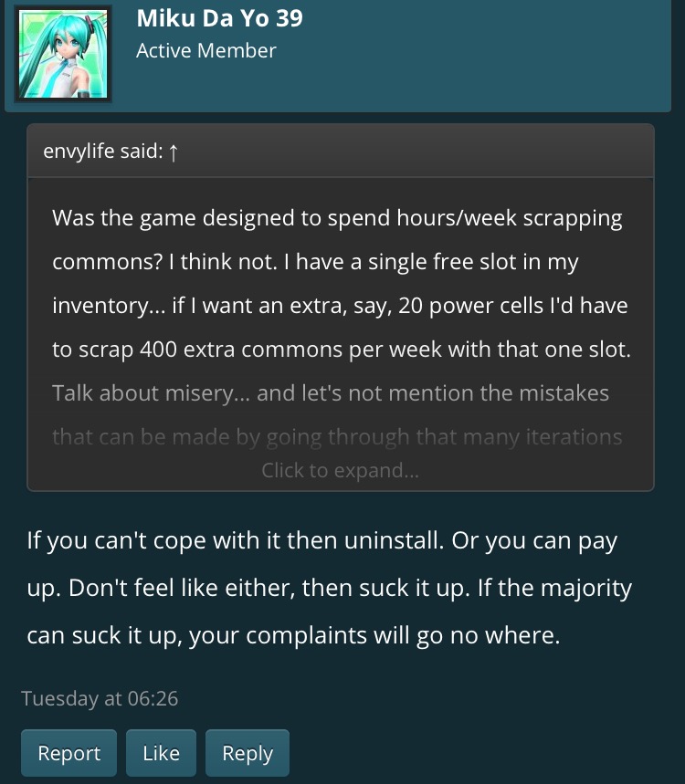Like the post by Miku Da Yo 39

pos(161,754)
